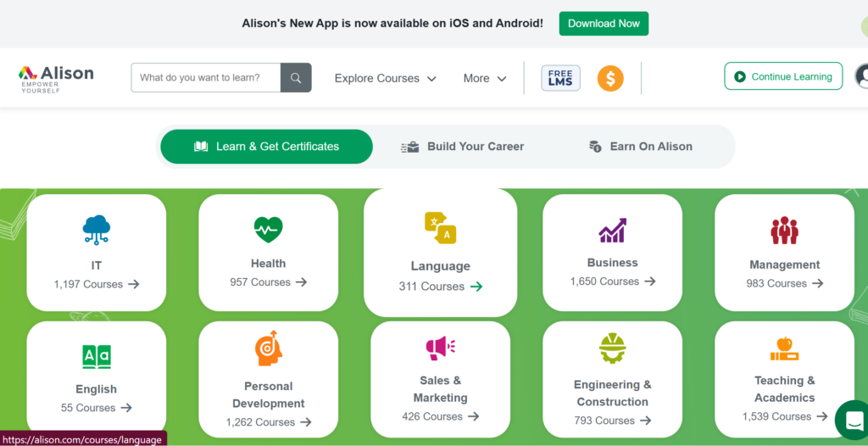This screenshot has height=446, width=868.
Task: Click the arrow next to 426 Courses
Action: tap(473, 416)
